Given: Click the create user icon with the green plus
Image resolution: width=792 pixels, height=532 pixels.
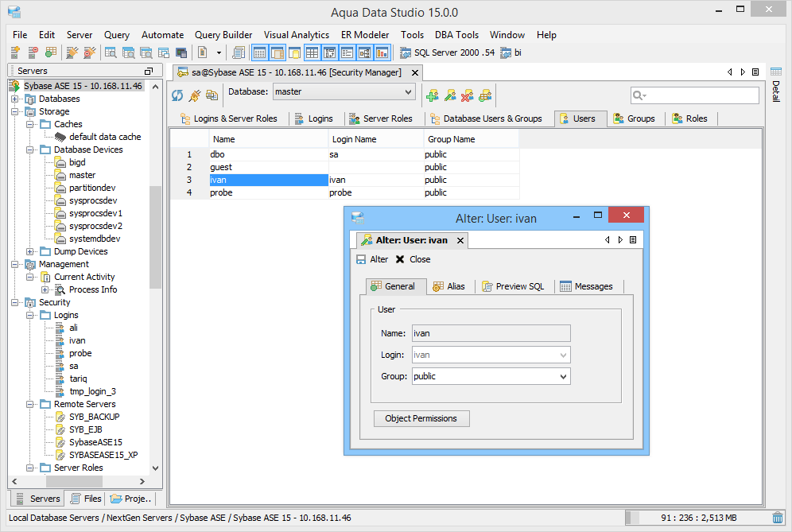Looking at the screenshot, I should click(x=433, y=95).
